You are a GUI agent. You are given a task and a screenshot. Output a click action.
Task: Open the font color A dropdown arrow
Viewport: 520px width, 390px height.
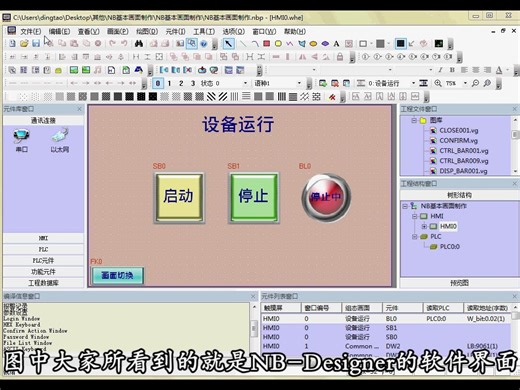[x=507, y=70]
